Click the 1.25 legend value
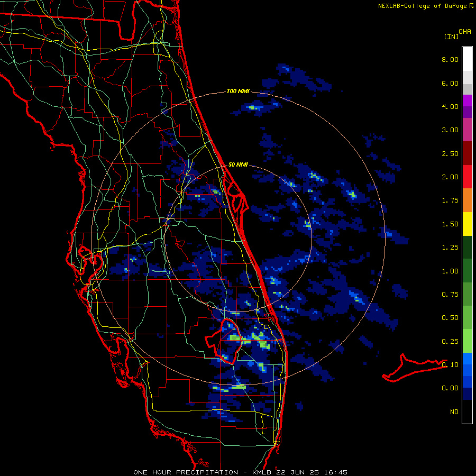The width and height of the screenshot is (476, 476). coord(450,248)
